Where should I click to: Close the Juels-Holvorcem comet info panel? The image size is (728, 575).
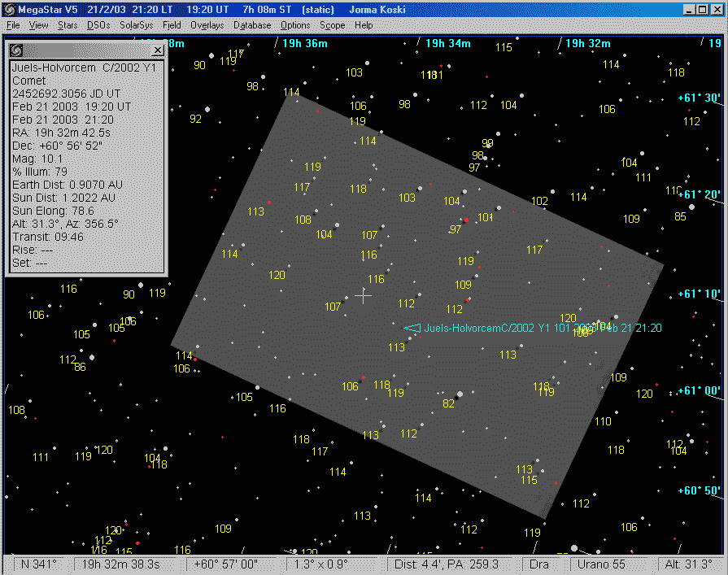click(x=158, y=50)
